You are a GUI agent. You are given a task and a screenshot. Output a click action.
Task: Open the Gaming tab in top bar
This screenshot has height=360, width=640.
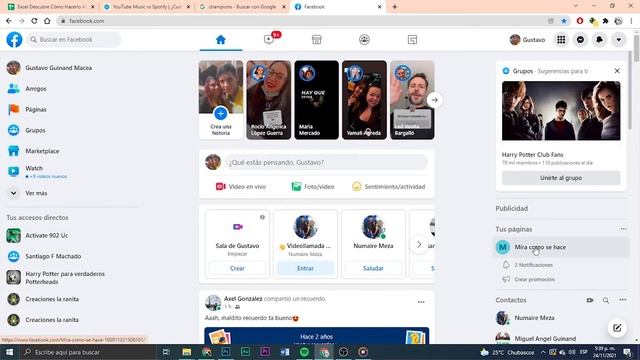412,40
